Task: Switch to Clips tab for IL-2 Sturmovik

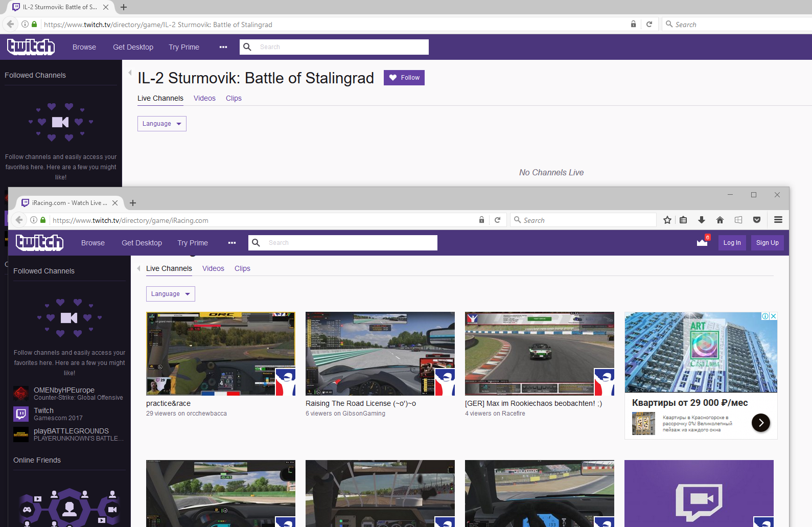Action: 234,98
